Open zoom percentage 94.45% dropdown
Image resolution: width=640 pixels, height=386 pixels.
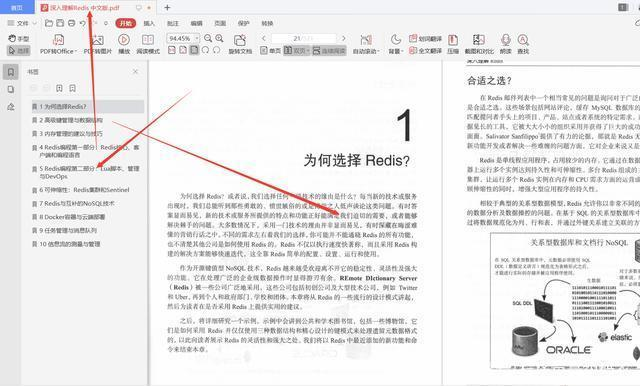point(197,38)
